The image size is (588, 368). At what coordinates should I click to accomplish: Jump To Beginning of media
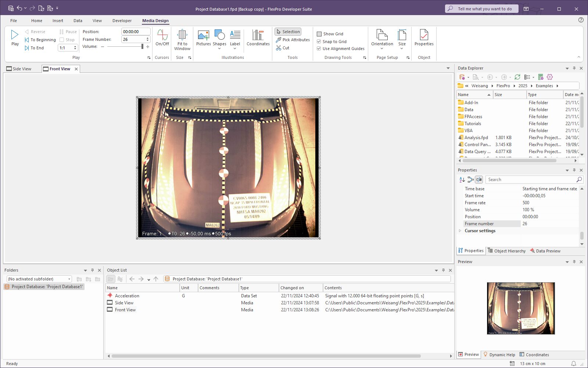pos(40,40)
